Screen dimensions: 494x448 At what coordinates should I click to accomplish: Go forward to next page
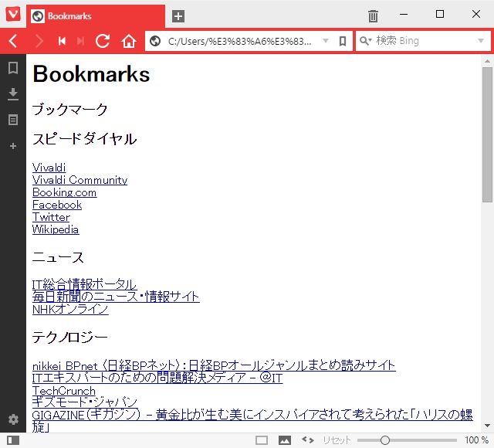click(x=39, y=41)
